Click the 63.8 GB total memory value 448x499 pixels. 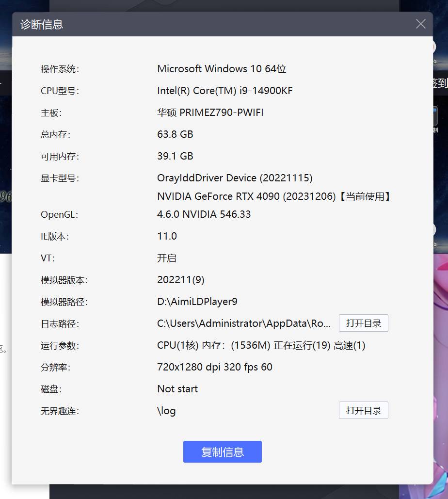point(175,134)
